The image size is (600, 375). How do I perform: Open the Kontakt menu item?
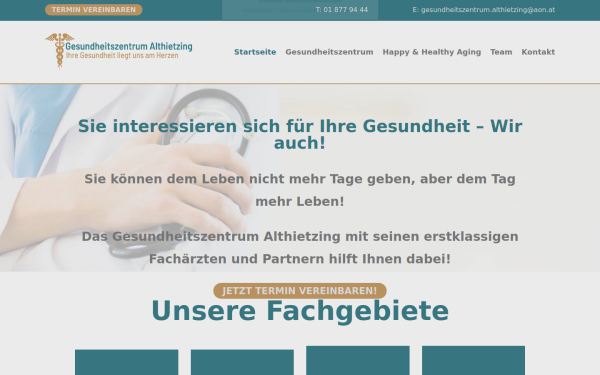(x=538, y=52)
